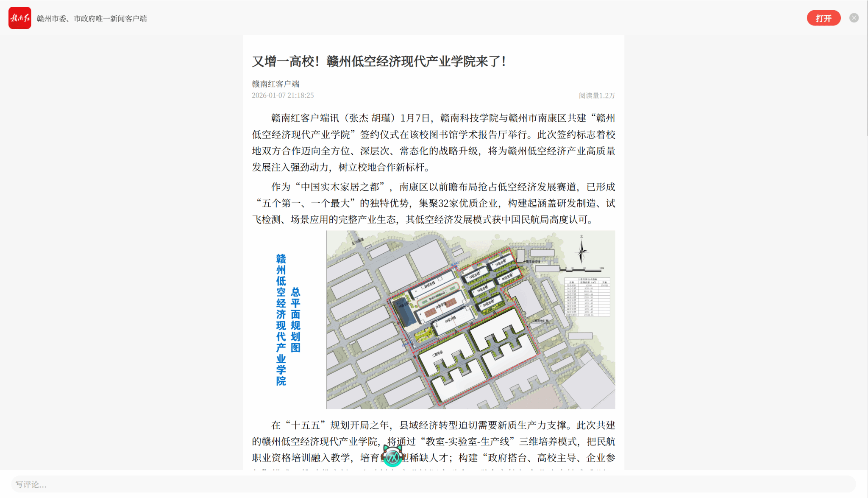Click the blue 总平面规划图 vertical label
The height and width of the screenshot is (498, 868).
pyautogui.click(x=295, y=319)
